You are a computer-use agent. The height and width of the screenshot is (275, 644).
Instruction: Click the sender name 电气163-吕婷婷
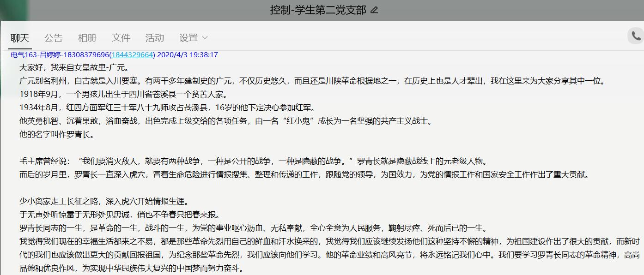[36, 54]
